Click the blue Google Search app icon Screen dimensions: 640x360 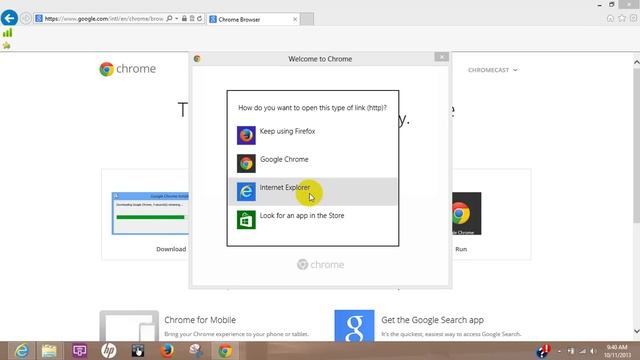click(x=354, y=326)
